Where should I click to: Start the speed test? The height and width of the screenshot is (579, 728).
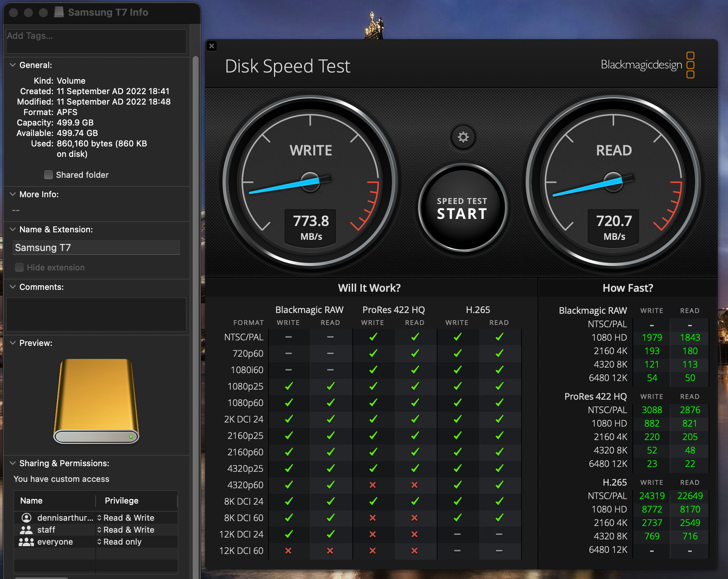(462, 208)
